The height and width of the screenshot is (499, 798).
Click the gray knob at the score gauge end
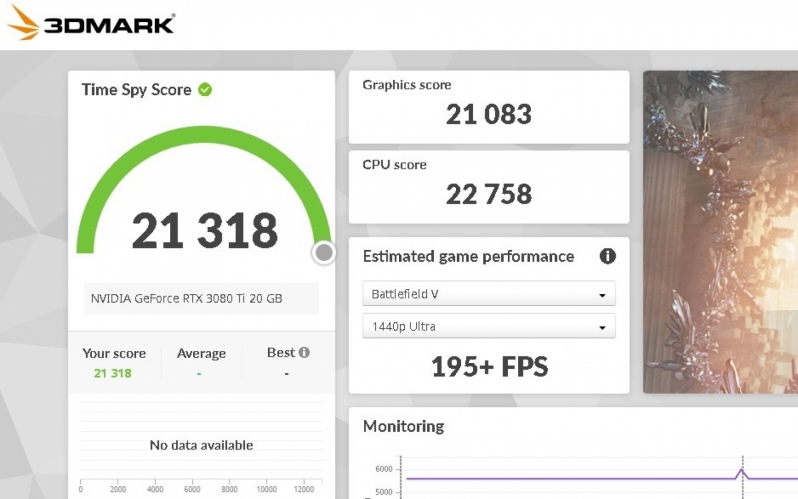tap(324, 252)
